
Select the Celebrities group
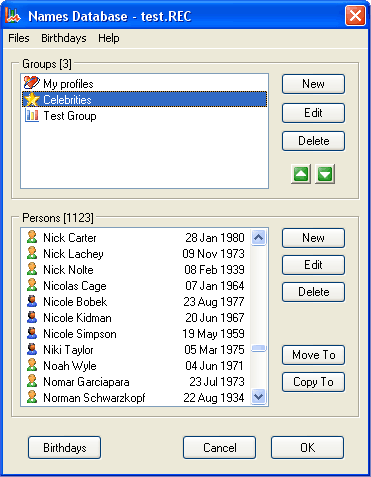click(144, 99)
